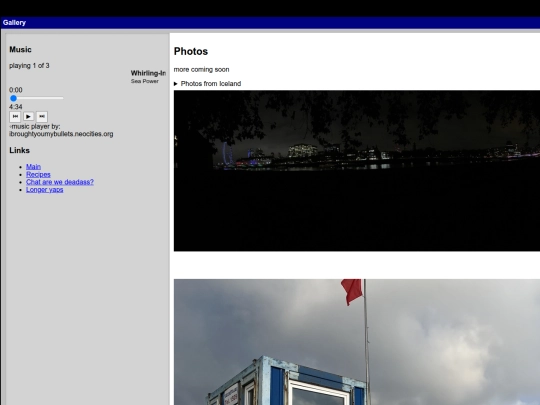Click the Photos heading

191,51
